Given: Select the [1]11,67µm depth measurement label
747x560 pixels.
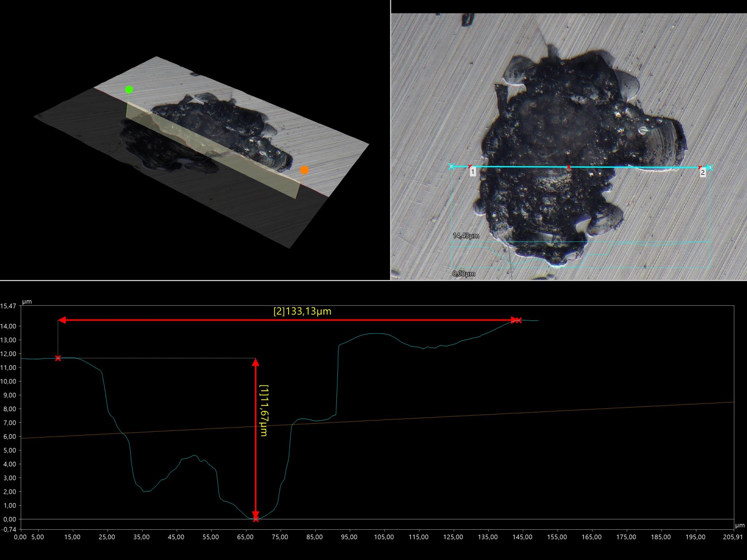Looking at the screenshot, I should (263, 410).
